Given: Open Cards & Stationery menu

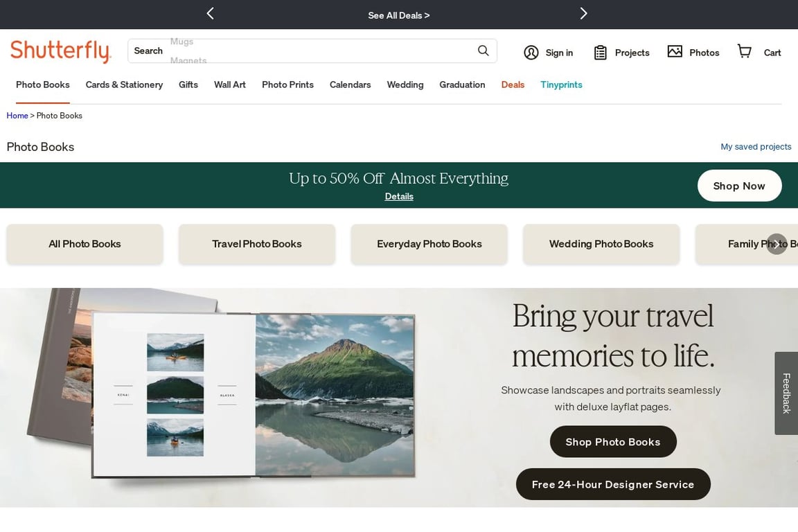Looking at the screenshot, I should point(124,85).
